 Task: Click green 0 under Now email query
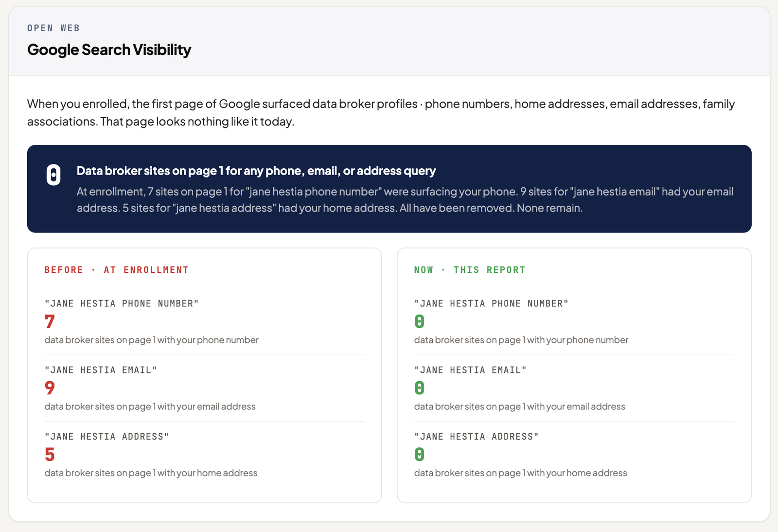click(x=419, y=388)
